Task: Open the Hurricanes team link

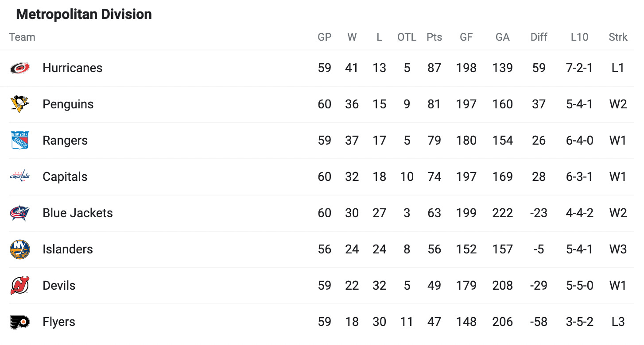Action: pyautogui.click(x=73, y=68)
